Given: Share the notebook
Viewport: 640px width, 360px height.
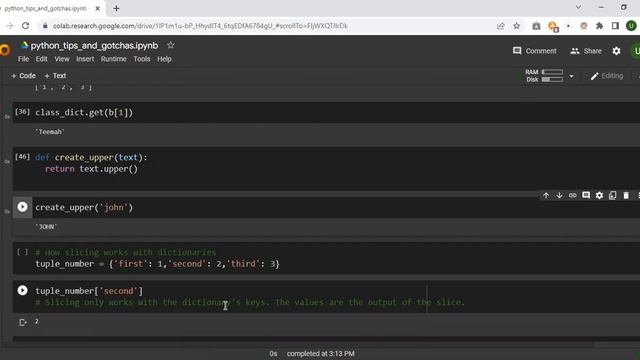Looking at the screenshot, I should pos(586,51).
